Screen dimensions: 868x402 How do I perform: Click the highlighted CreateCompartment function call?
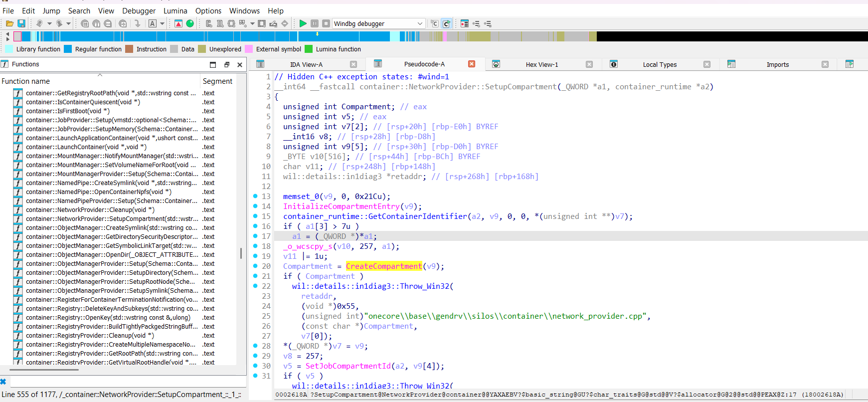[383, 266]
